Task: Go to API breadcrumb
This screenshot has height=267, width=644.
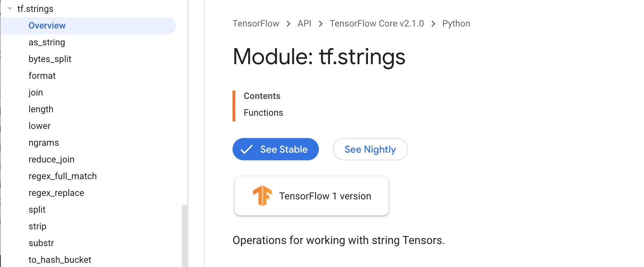Action: [x=304, y=23]
